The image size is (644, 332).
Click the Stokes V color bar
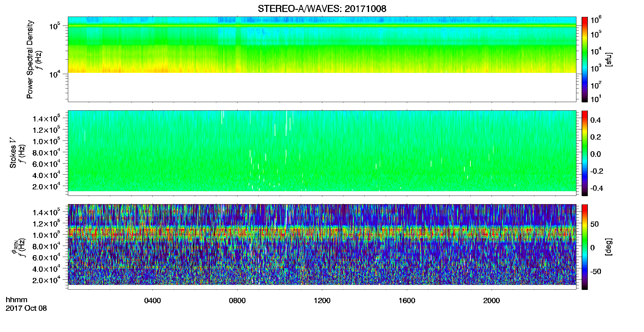(585, 153)
